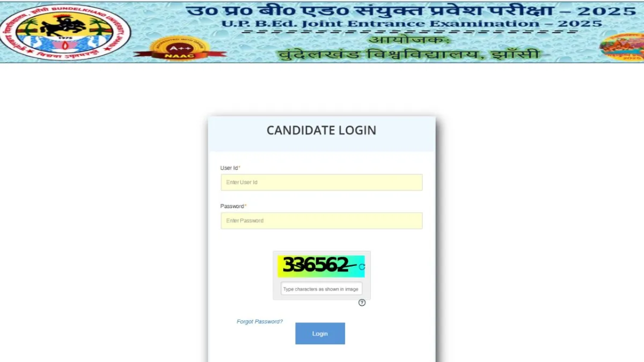Click the CANDIDATE LOGIN heading

pos(321,130)
